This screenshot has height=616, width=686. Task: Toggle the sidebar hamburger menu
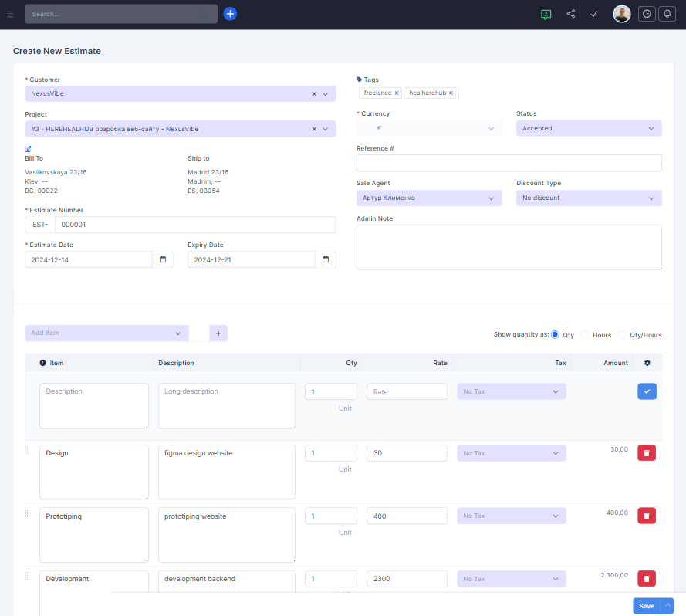(x=10, y=14)
